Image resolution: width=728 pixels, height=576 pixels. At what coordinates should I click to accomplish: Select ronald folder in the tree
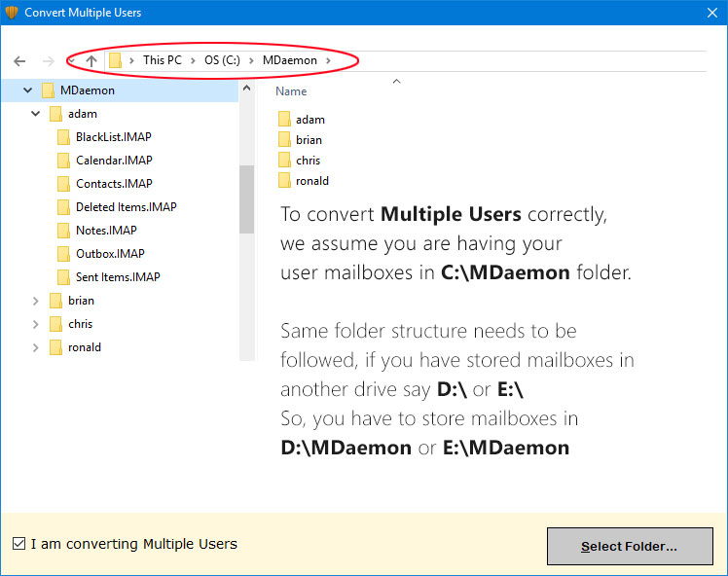point(85,347)
